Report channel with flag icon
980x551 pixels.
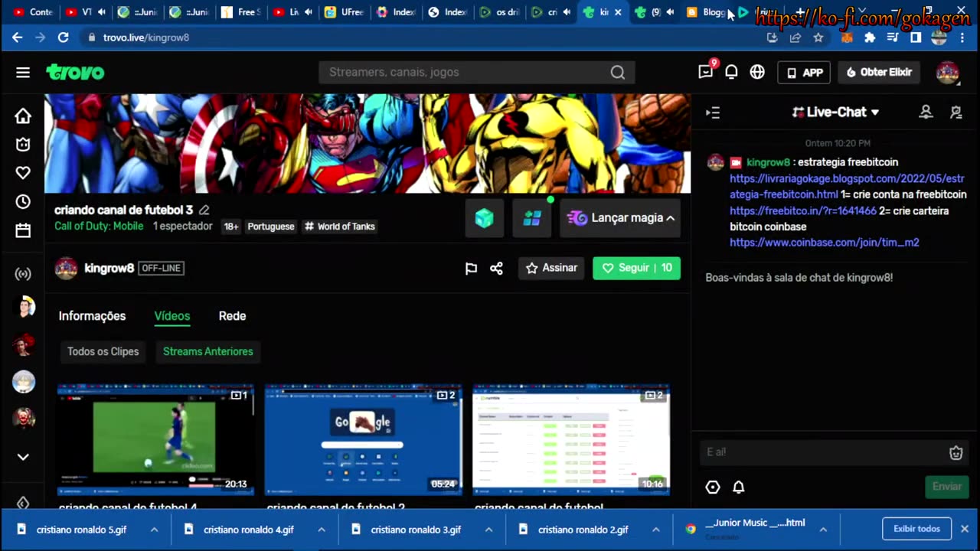point(471,268)
